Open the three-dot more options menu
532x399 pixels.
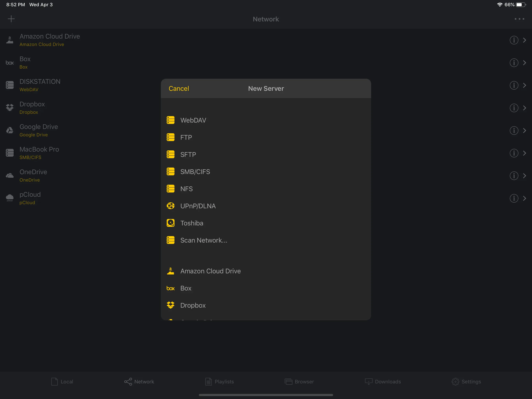(x=519, y=19)
